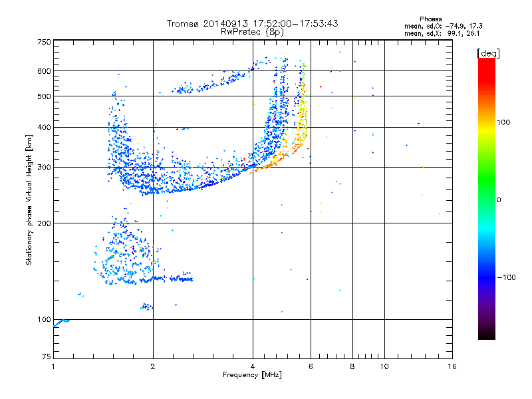Screen dimensions: 532x399
Task: Click the "Stationary phase Virtual Height [km]" label
Action: [x=29, y=199]
